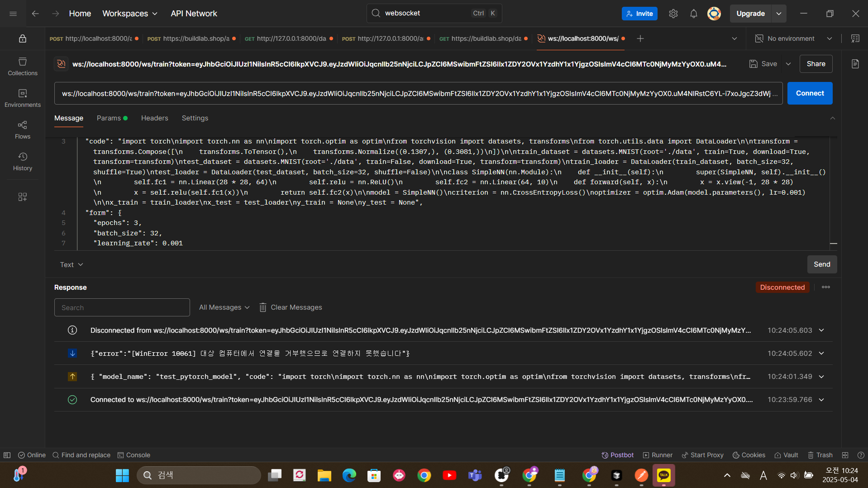Expand the Disconnected from message row

coord(821,330)
